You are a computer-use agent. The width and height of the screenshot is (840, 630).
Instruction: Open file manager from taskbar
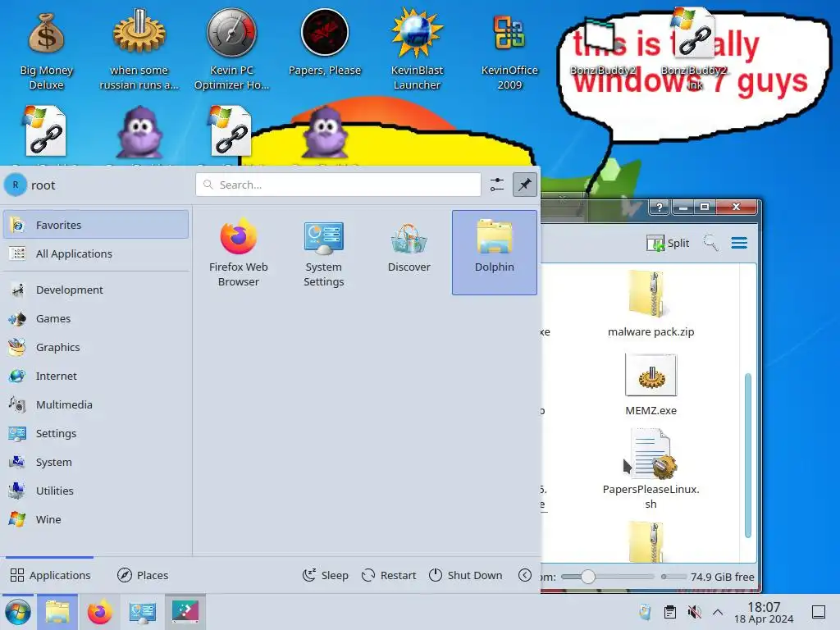[57, 612]
